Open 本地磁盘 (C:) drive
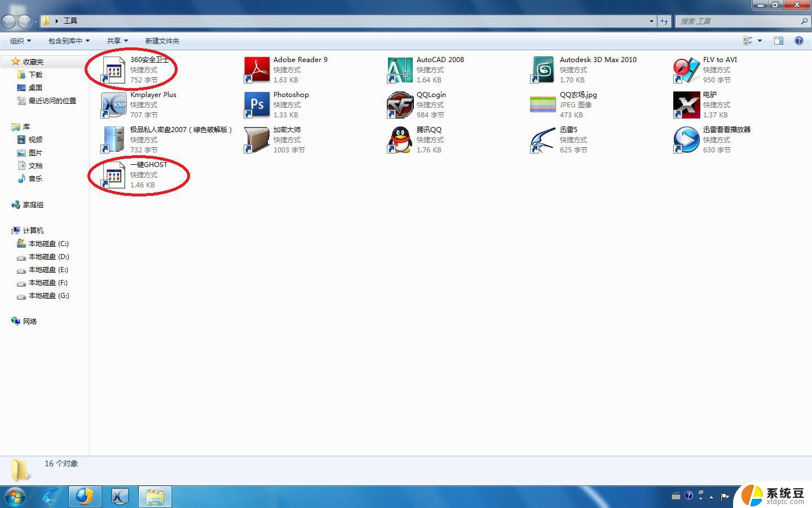812x508 pixels. pos(48,244)
